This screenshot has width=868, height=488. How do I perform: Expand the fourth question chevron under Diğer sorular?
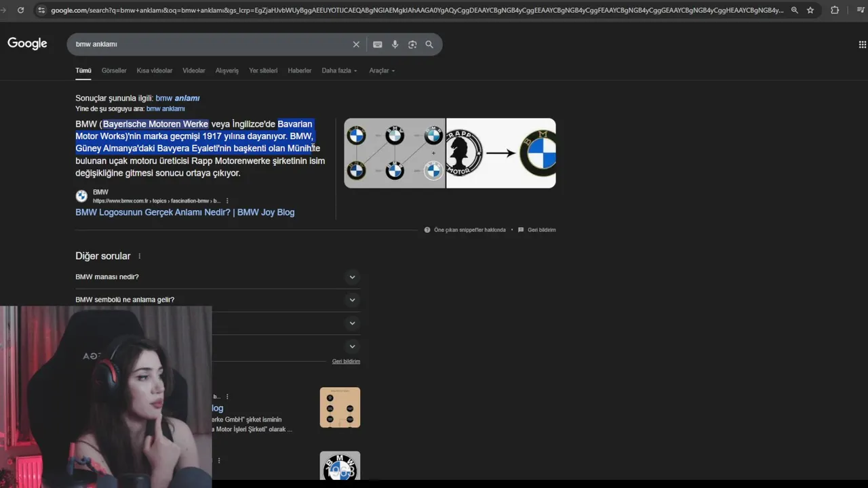[352, 346]
